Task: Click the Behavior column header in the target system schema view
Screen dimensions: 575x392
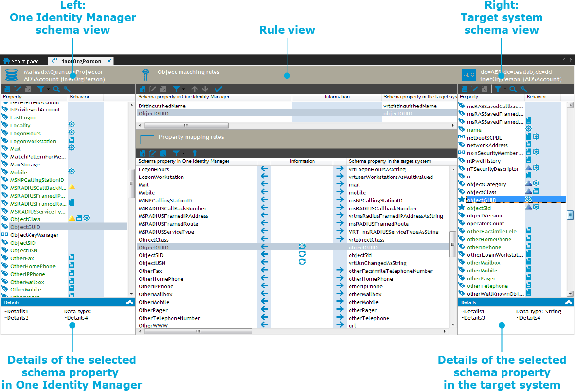Action: (x=543, y=97)
